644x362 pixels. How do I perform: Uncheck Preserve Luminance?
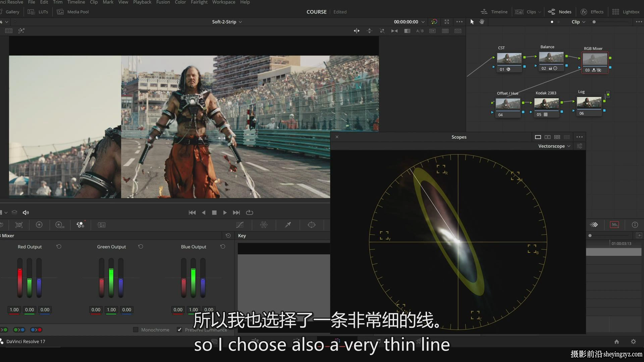179,330
